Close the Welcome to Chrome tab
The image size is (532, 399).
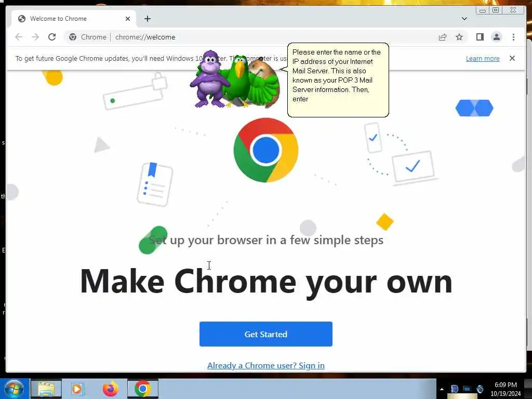click(128, 19)
